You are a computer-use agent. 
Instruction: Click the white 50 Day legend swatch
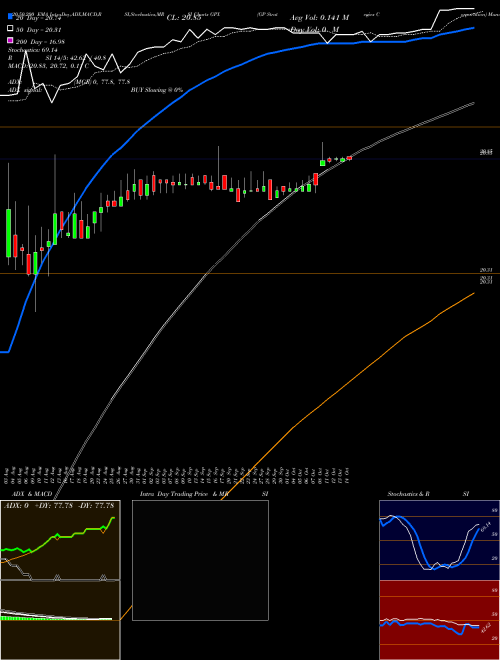click(x=10, y=29)
